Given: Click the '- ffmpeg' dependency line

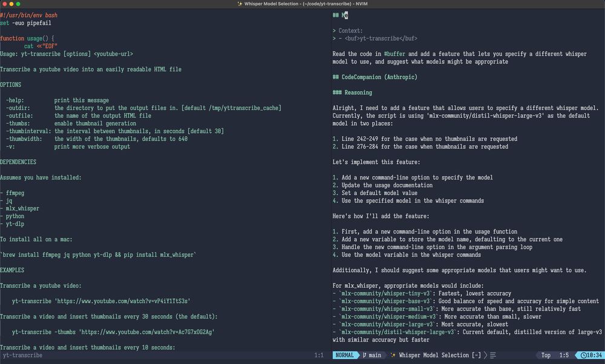Looking at the screenshot, I should click(12, 193).
